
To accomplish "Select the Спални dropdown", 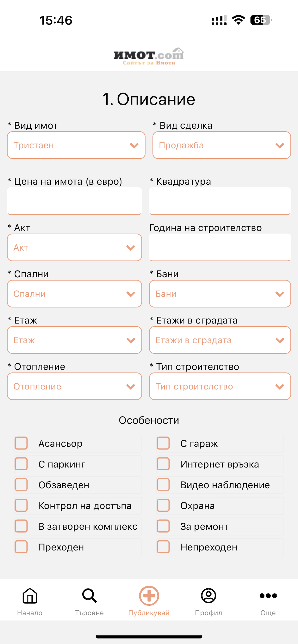I will pyautogui.click(x=74, y=294).
